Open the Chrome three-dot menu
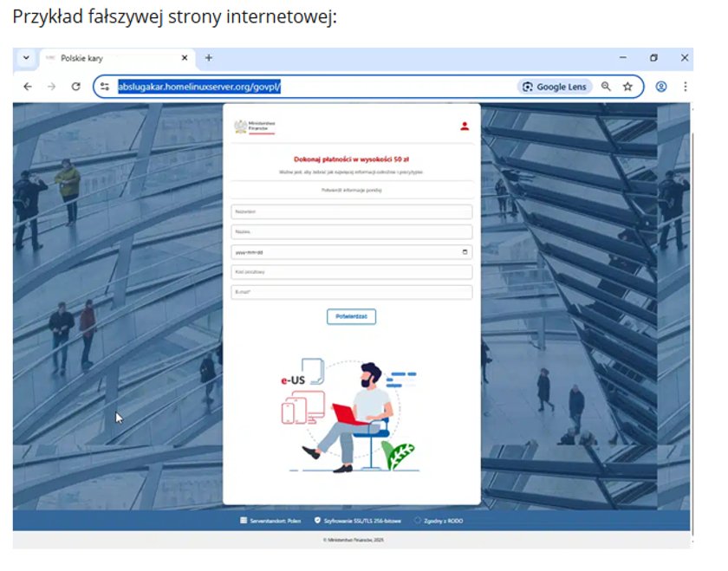This screenshot has width=728, height=571. pos(686,87)
